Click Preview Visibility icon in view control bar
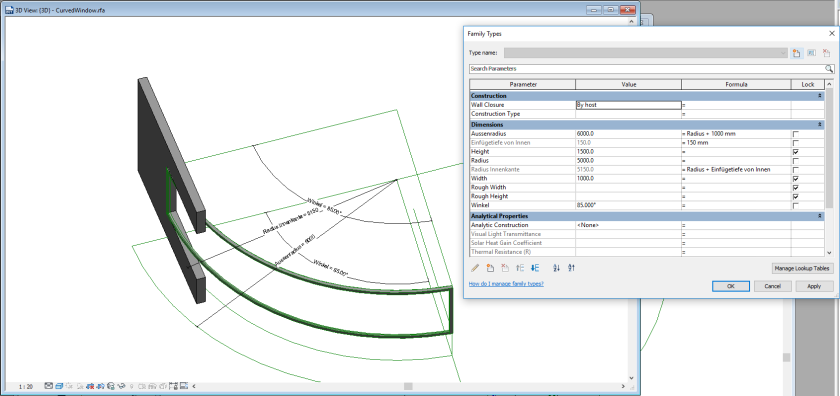Screen dimensions: 840x396 click(184, 386)
